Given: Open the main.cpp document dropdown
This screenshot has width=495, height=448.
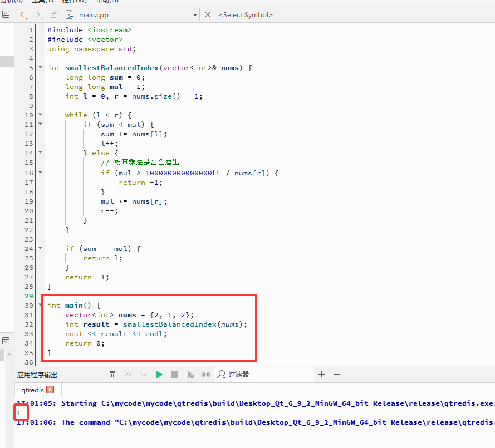Looking at the screenshot, I should [x=195, y=15].
